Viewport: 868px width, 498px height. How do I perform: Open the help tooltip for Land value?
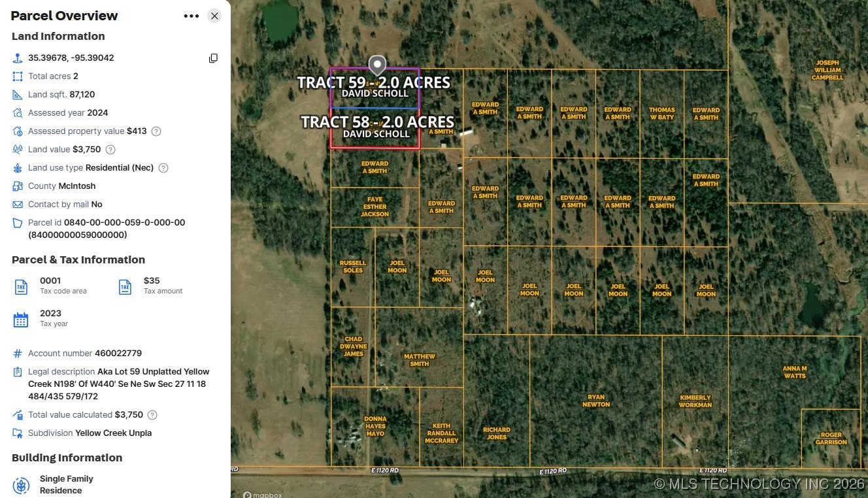(x=110, y=149)
